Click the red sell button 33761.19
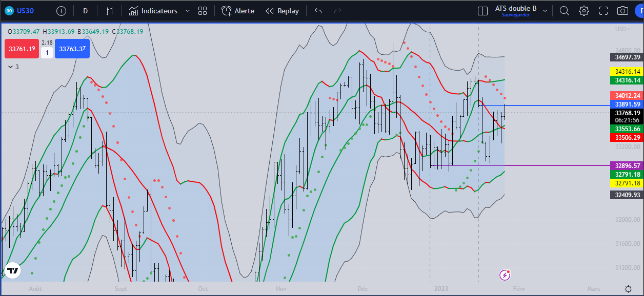Screen dimensions: 644x296 pyautogui.click(x=22, y=49)
